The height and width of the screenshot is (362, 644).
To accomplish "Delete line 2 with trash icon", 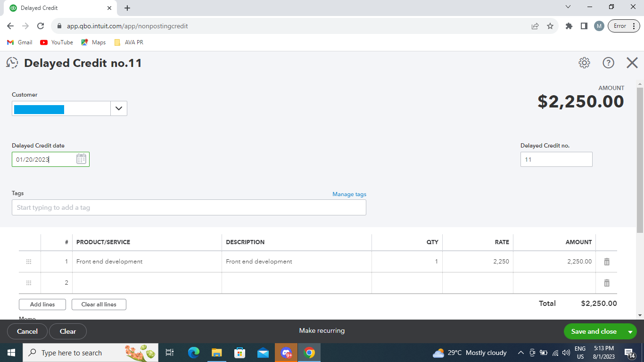I will pos(607,283).
